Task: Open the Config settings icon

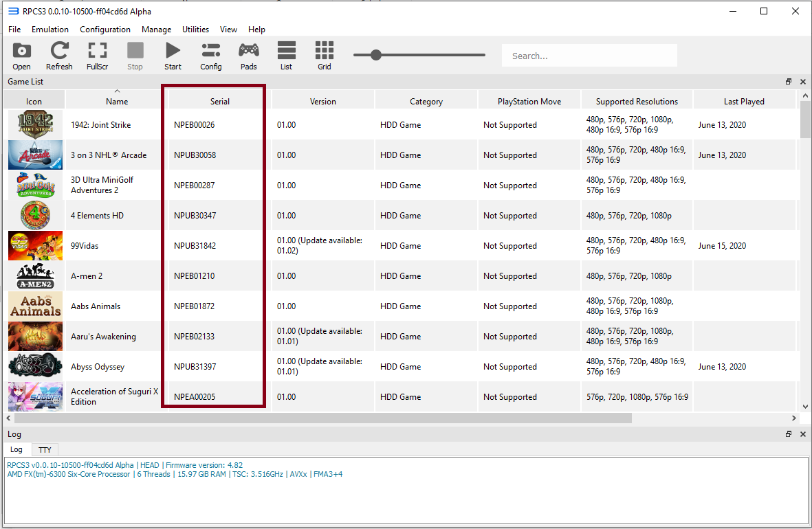Action: coord(211,56)
